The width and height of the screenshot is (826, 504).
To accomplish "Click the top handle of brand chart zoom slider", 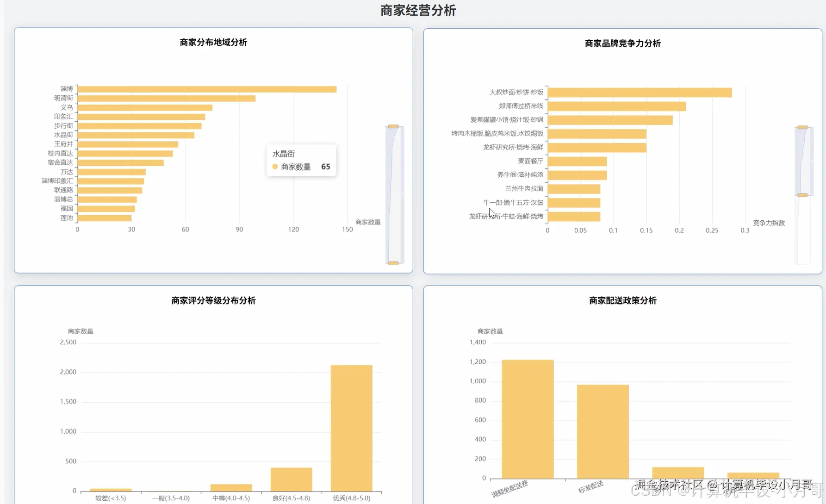I will [x=802, y=127].
